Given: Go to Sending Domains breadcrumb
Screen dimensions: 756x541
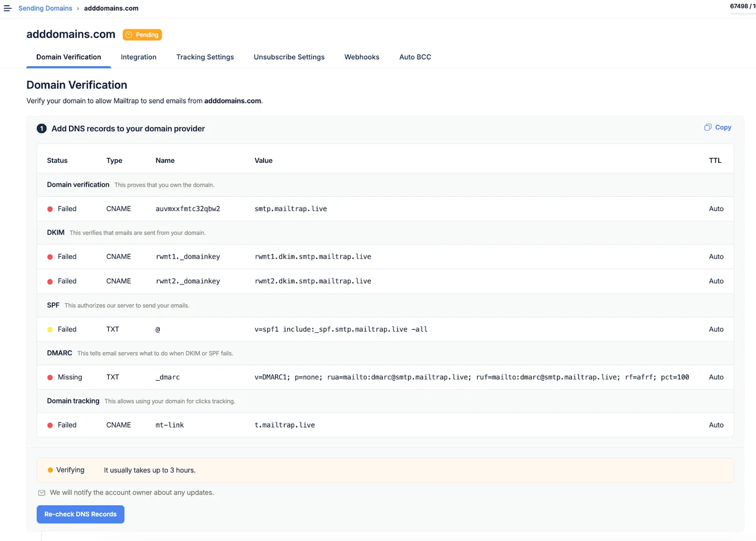Looking at the screenshot, I should [x=45, y=8].
